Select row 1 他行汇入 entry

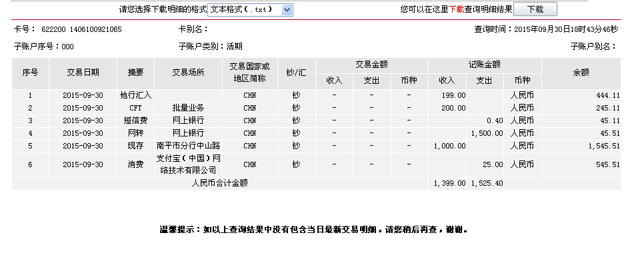(135, 95)
